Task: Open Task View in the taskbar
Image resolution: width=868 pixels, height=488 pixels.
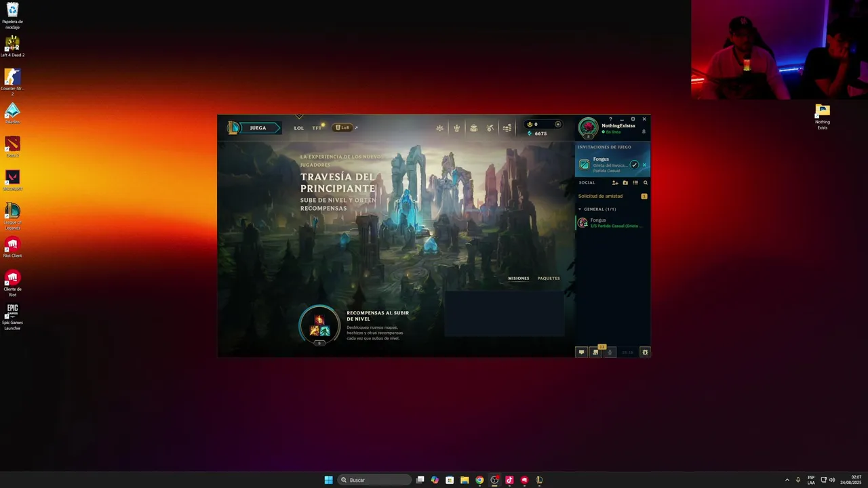Action: tap(420, 480)
